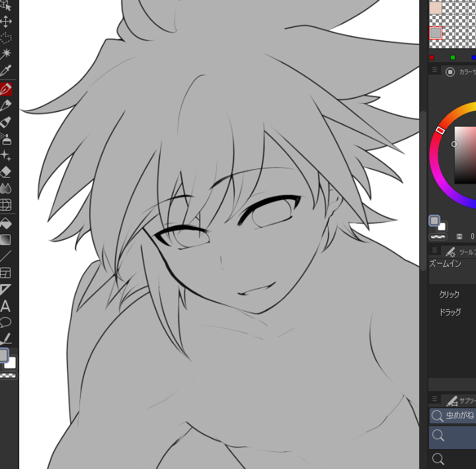The image size is (476, 469).
Task: Choose the Airbrush spray tool
Action: pyautogui.click(x=6, y=139)
